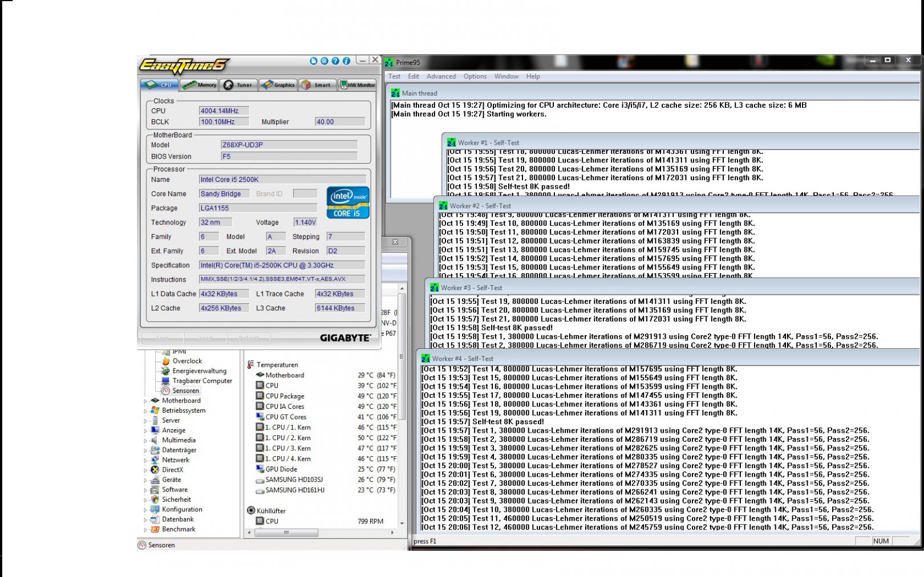Open EasyTune6 help question mark icon
The width and height of the screenshot is (924, 577).
(335, 61)
